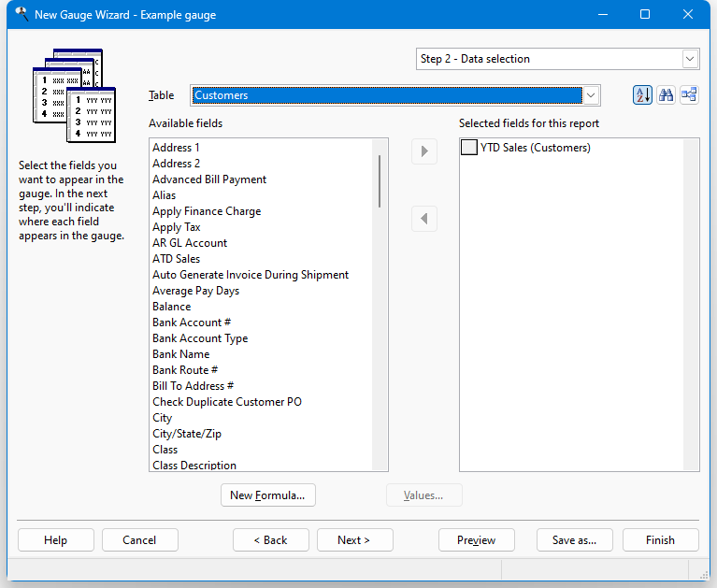Select YTD Sales (Customers) in selected fields
Screen dimensions: 717x588
tap(535, 148)
